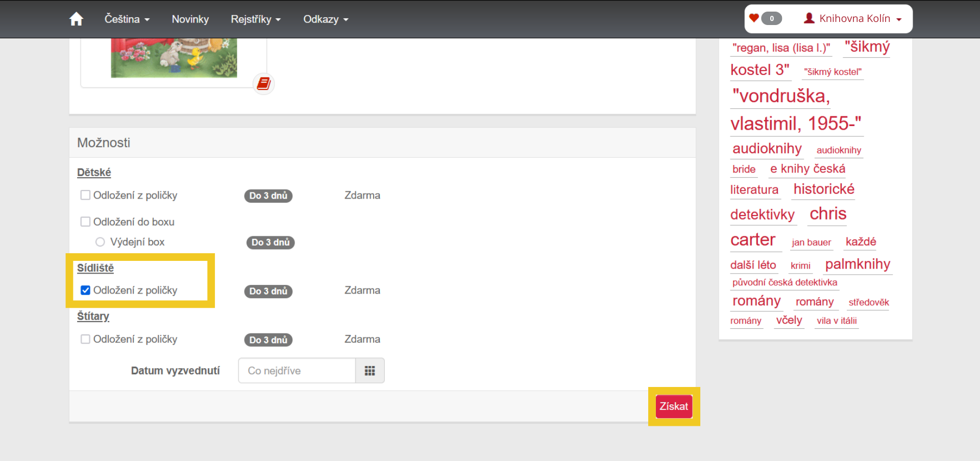Open the bride tag
Screen dimensions: 980x461
[x=744, y=169]
